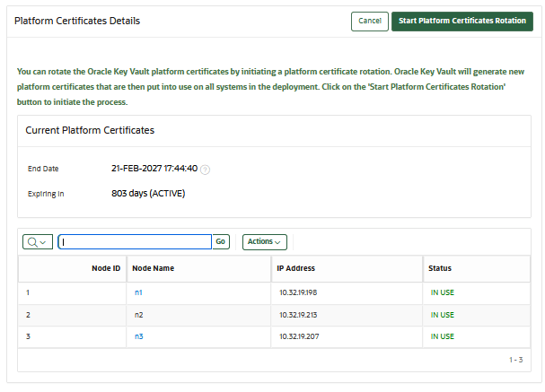Expand the Actions menu

pyautogui.click(x=264, y=241)
